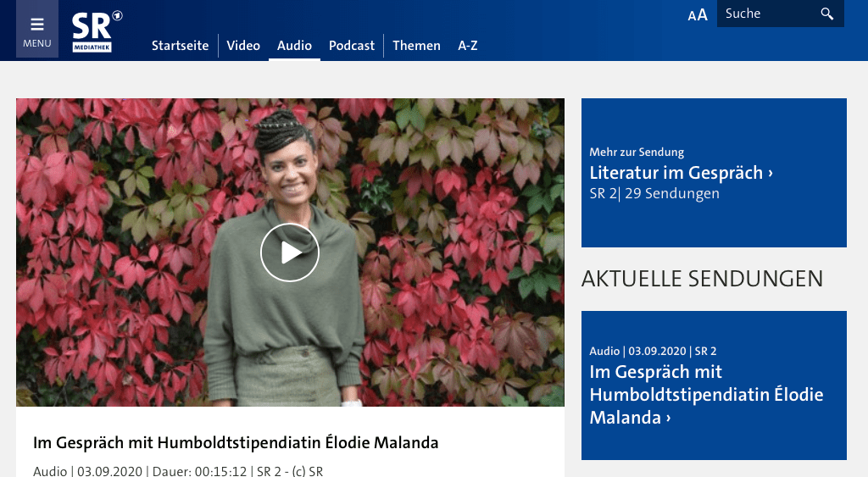This screenshot has height=477, width=868.
Task: Go to the Video section
Action: click(x=243, y=46)
